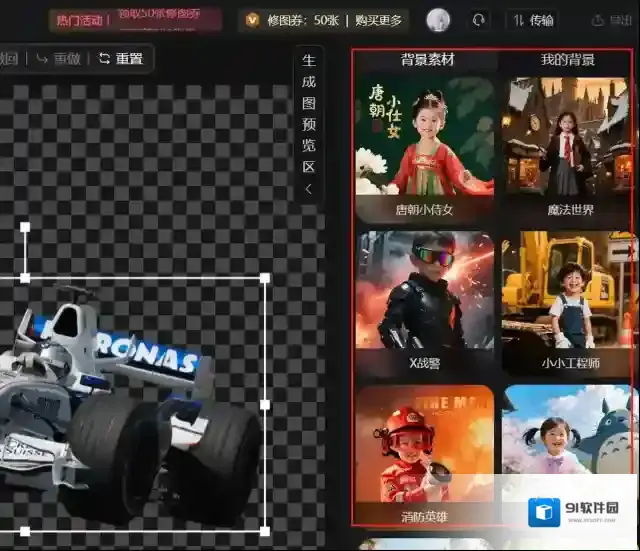Click the 购买更多 link
The image size is (640, 551).
pos(377,20)
